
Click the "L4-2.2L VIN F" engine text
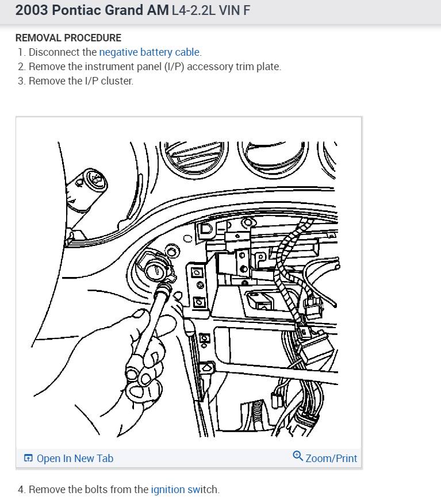pyautogui.click(x=210, y=10)
